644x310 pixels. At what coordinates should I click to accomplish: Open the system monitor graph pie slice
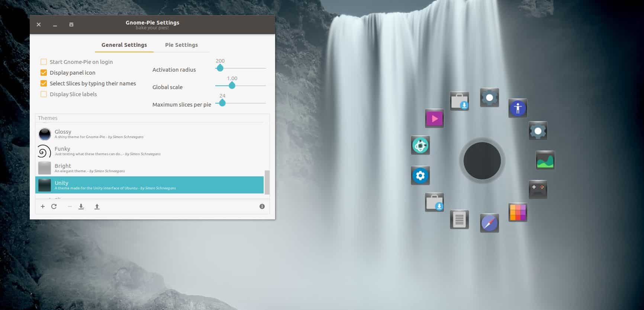pyautogui.click(x=545, y=160)
